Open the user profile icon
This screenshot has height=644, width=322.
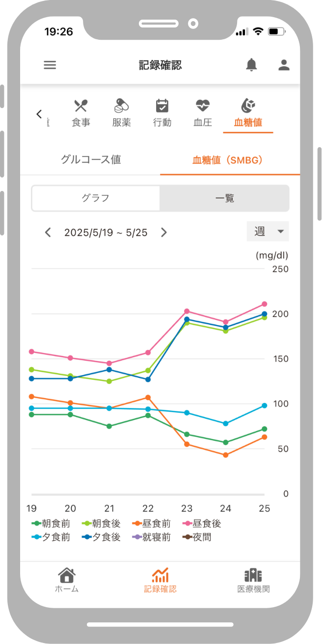284,65
